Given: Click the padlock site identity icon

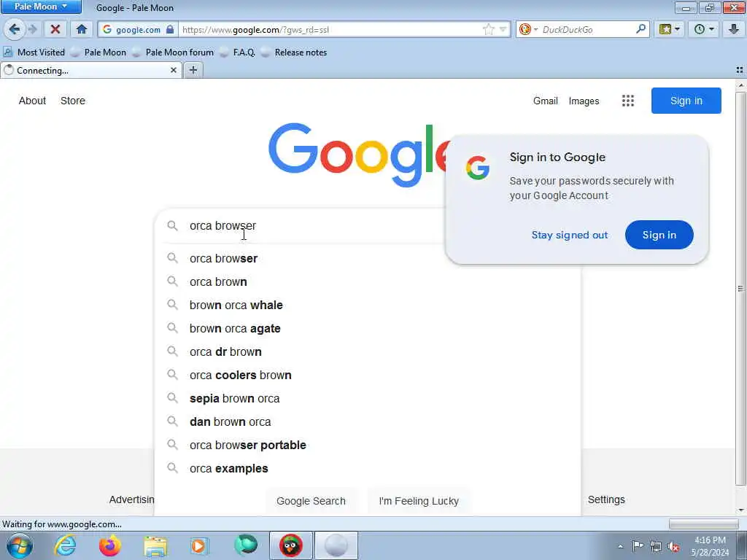Looking at the screenshot, I should click(x=170, y=29).
